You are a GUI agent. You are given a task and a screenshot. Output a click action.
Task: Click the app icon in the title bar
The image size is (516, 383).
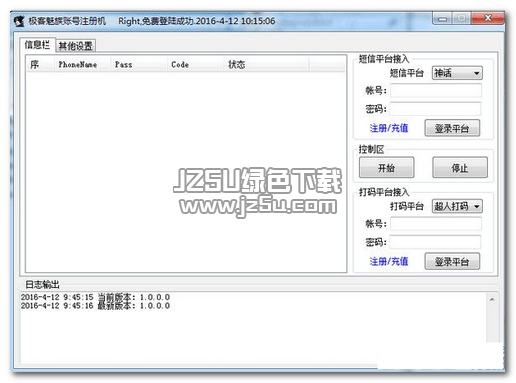pyautogui.click(x=19, y=21)
